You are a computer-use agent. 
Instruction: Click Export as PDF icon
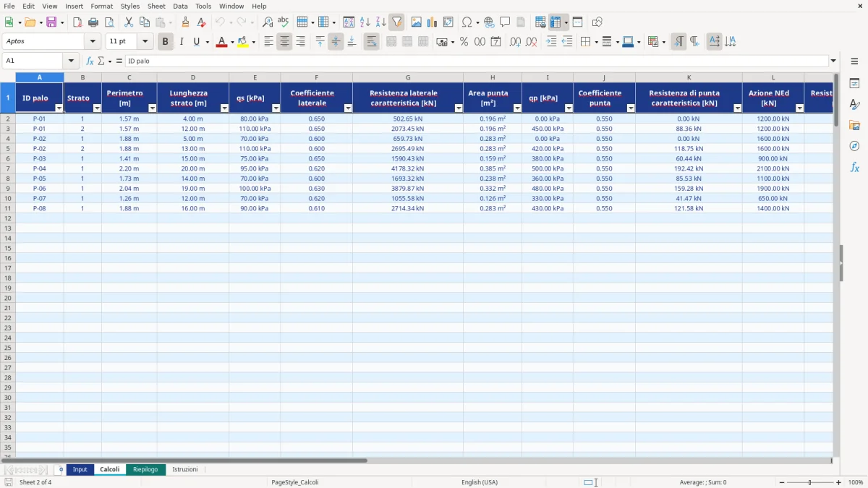point(77,22)
